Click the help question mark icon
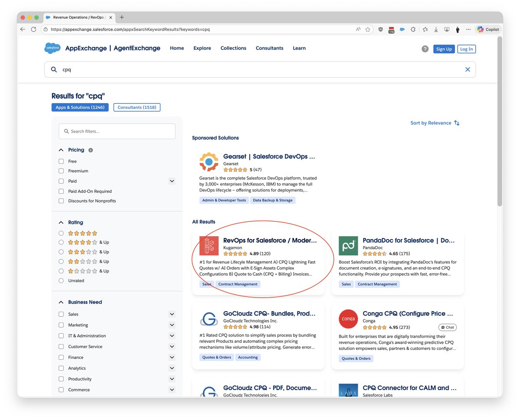Image resolution: width=520 pixels, height=420 pixels. point(425,49)
